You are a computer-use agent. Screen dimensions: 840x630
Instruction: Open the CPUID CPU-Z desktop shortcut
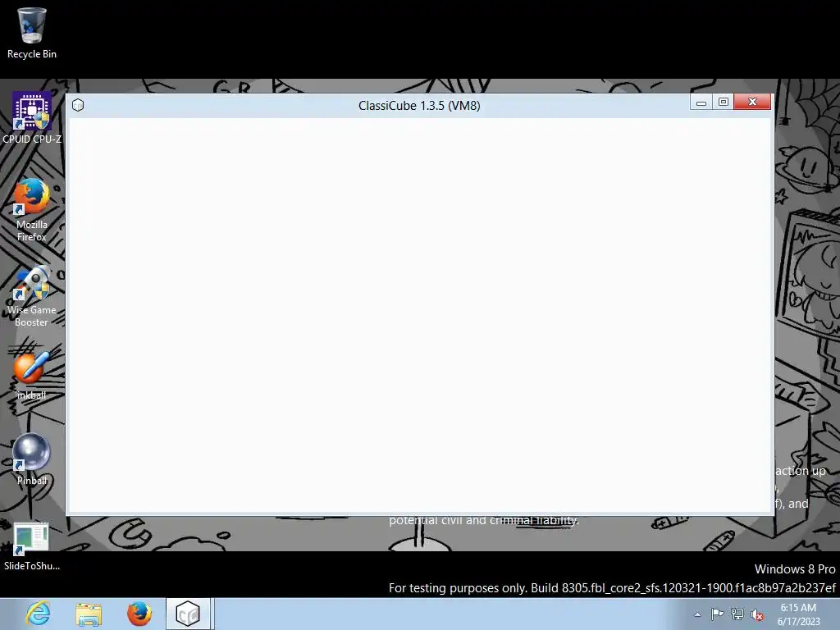pos(32,117)
